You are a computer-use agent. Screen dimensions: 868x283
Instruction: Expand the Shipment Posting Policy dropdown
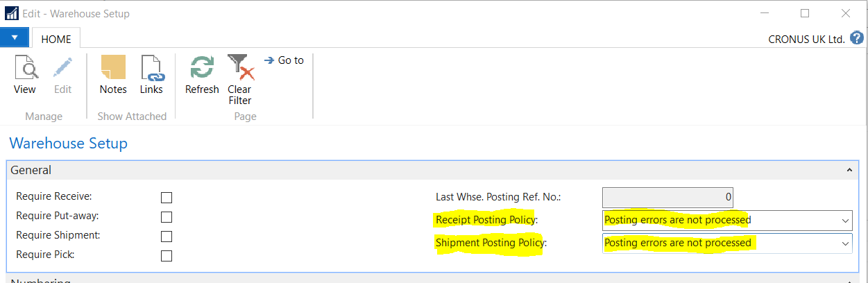(845, 243)
